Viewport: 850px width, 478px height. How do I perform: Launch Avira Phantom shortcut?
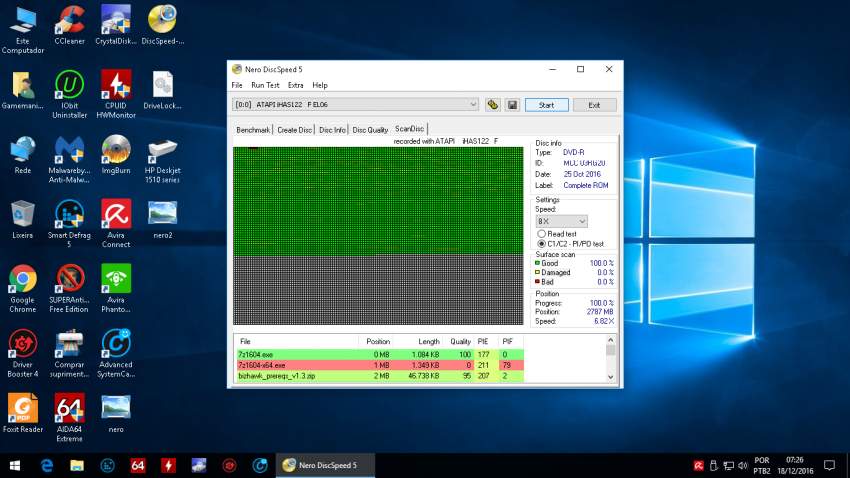coord(115,288)
